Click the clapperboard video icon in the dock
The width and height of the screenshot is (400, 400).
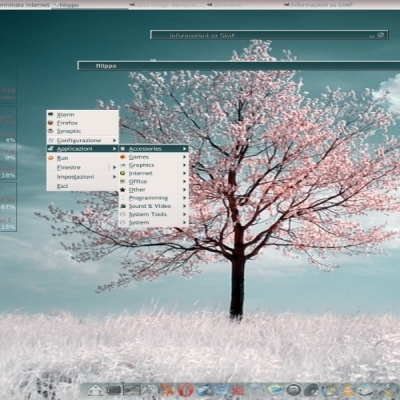(x=330, y=390)
